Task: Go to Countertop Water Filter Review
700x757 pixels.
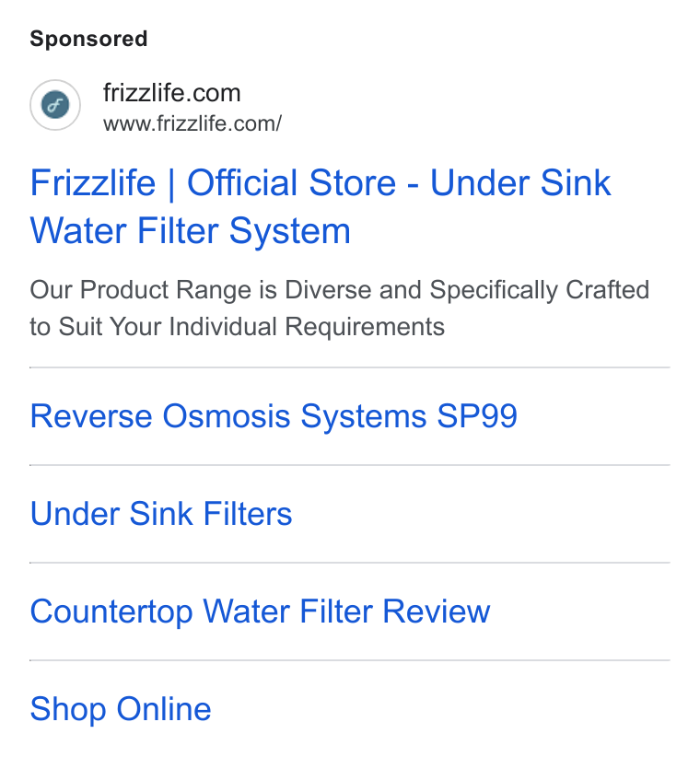Action: click(x=260, y=611)
